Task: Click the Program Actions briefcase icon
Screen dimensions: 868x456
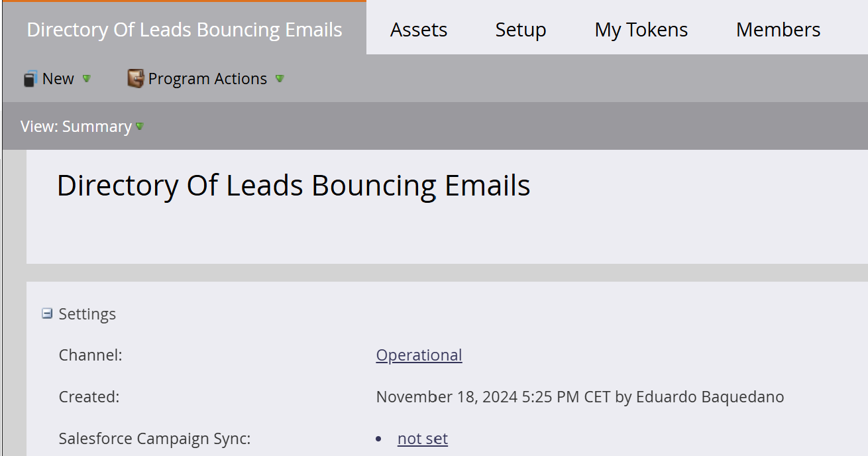Action: click(135, 79)
